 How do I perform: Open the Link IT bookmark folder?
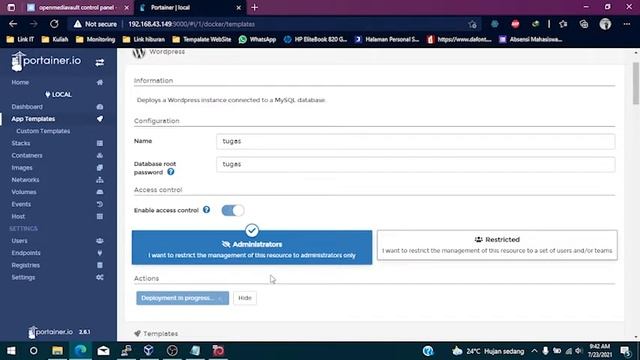pos(20,40)
